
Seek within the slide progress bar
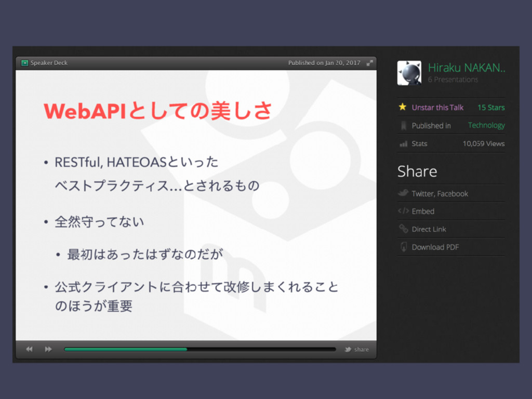(x=200, y=349)
